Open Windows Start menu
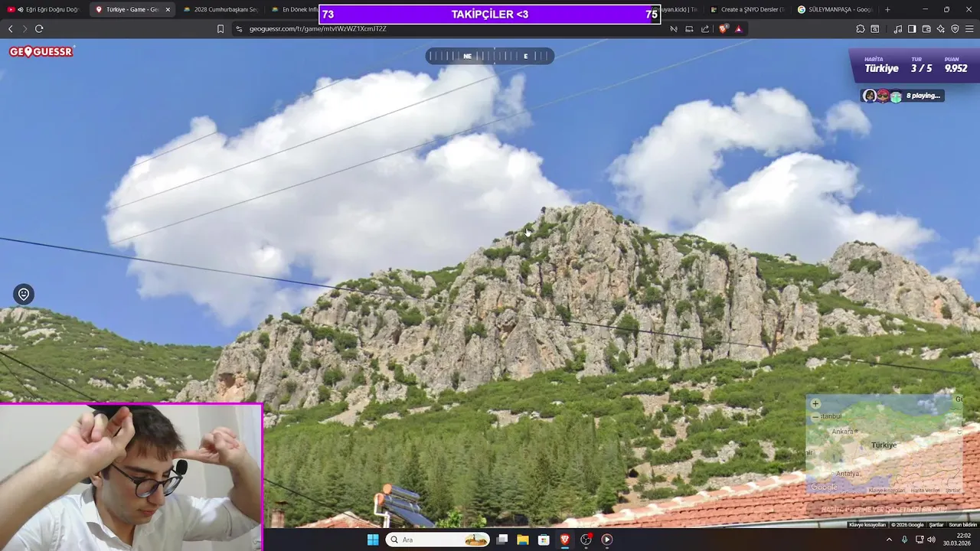 (373, 540)
